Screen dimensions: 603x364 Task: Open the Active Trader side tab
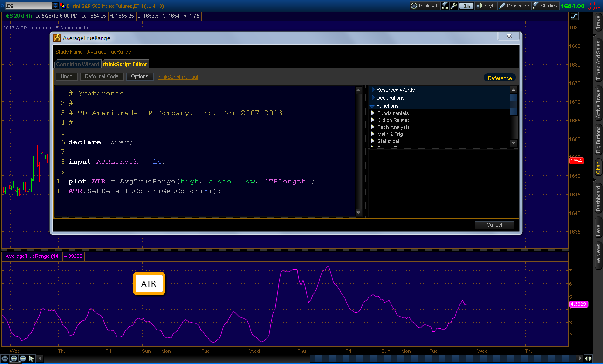click(x=598, y=103)
